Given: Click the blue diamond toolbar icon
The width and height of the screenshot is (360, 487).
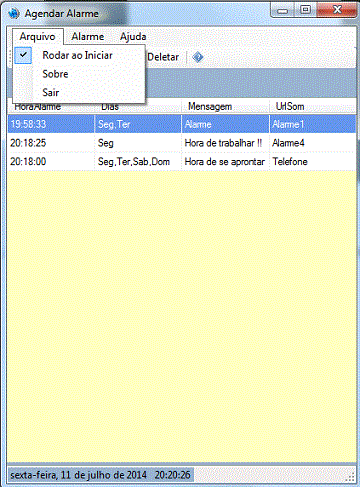Looking at the screenshot, I should 198,57.
